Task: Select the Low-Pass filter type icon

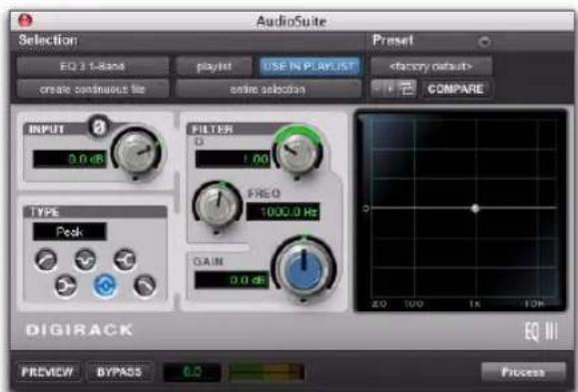Action: [145, 285]
